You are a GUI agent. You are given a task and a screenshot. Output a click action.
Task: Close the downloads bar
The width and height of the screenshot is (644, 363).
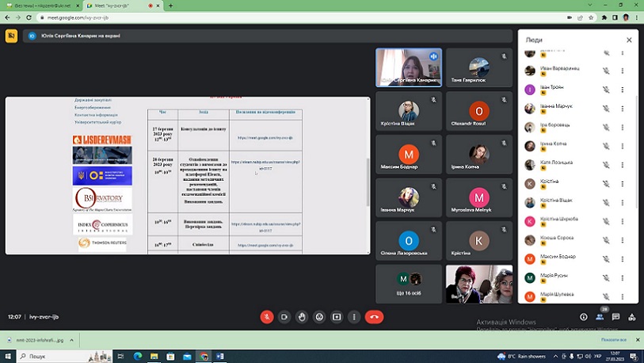pyautogui.click(x=638, y=340)
